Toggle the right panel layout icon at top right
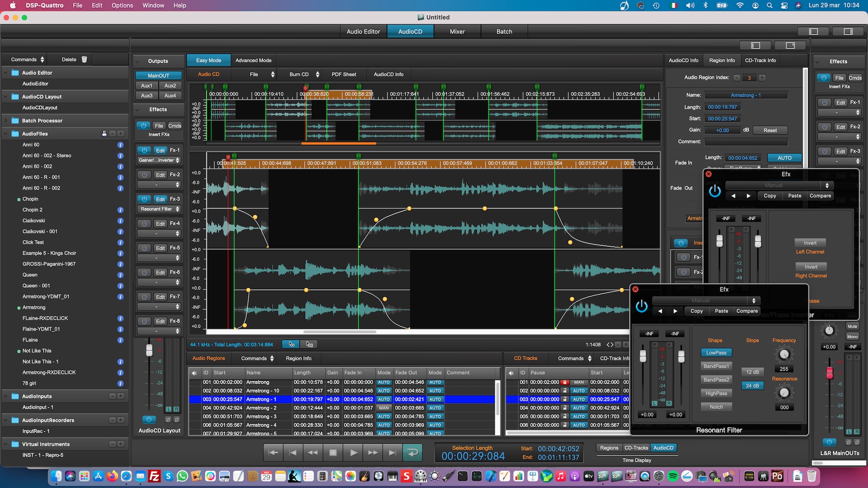Viewport: 868px width, 488px height. (848, 31)
